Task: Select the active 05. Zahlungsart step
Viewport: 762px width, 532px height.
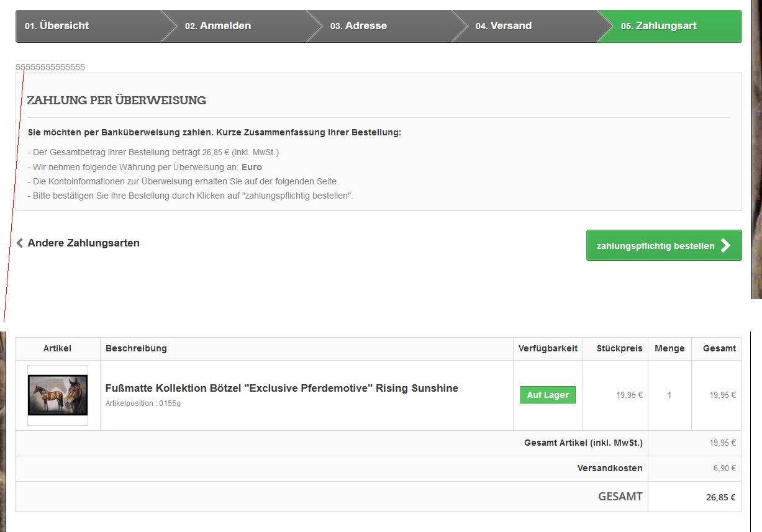Action: (659, 26)
